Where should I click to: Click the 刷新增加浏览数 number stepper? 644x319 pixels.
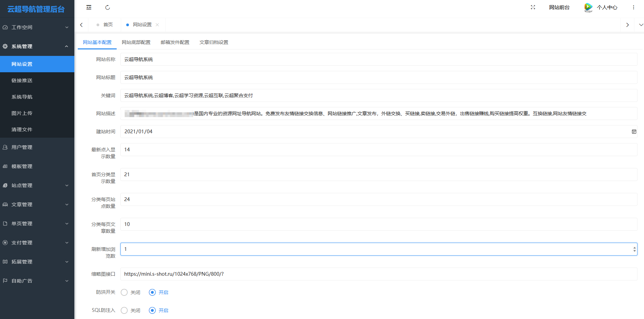click(x=634, y=249)
